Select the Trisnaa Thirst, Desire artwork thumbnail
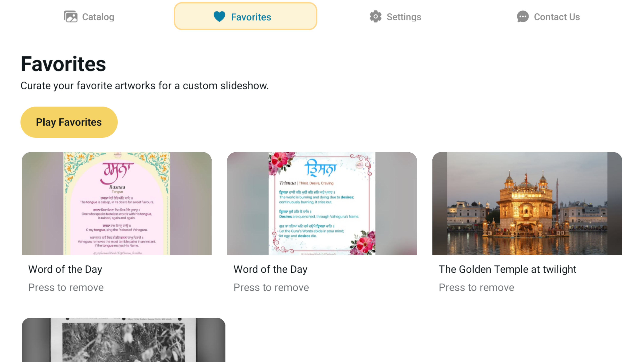The width and height of the screenshot is (644, 362). (322, 203)
